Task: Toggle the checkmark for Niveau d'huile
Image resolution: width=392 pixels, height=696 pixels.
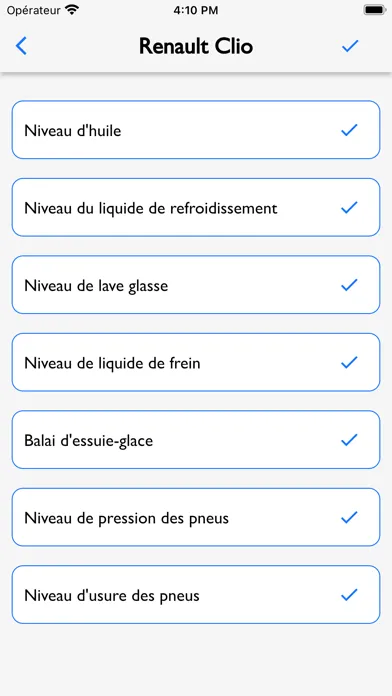Action: click(349, 130)
